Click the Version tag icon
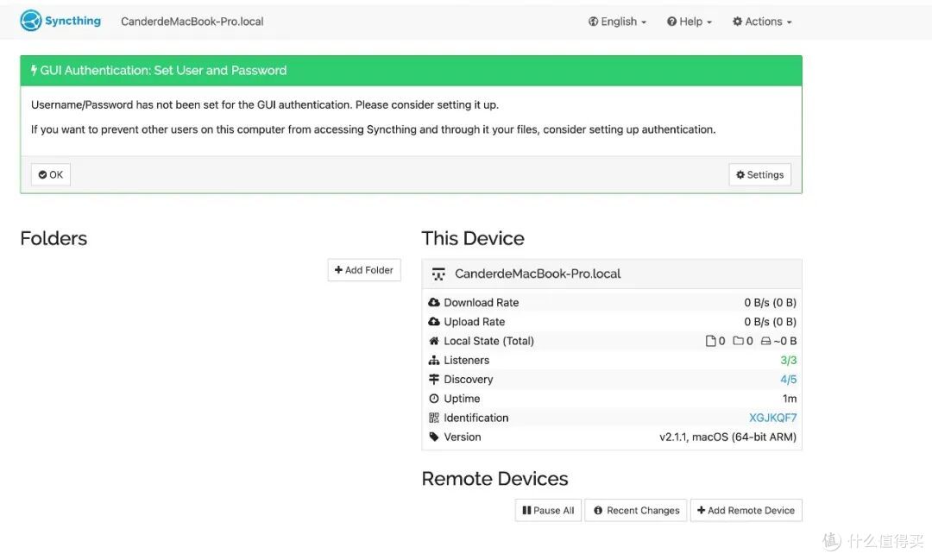The image size is (932, 560). coord(434,437)
